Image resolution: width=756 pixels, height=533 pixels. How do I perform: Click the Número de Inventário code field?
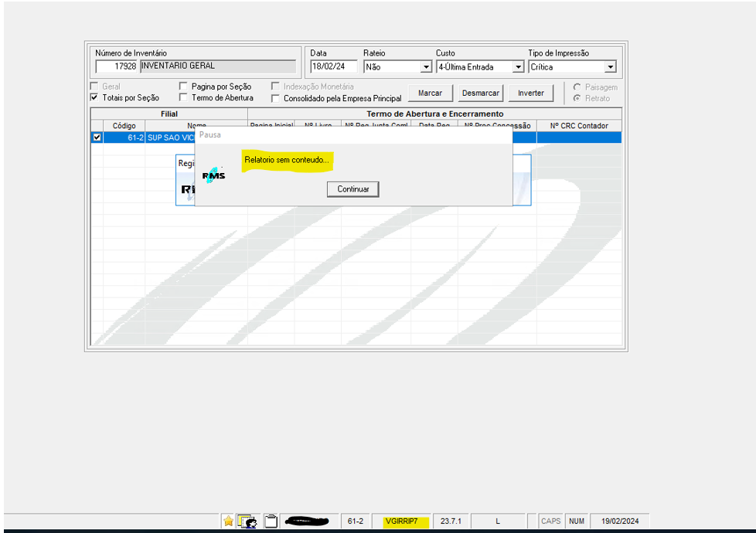[116, 66]
